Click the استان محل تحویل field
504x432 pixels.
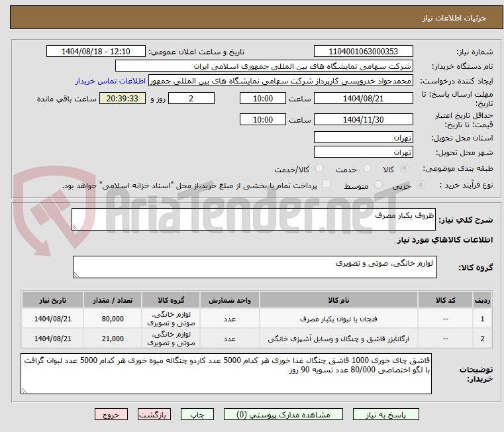coord(363,138)
